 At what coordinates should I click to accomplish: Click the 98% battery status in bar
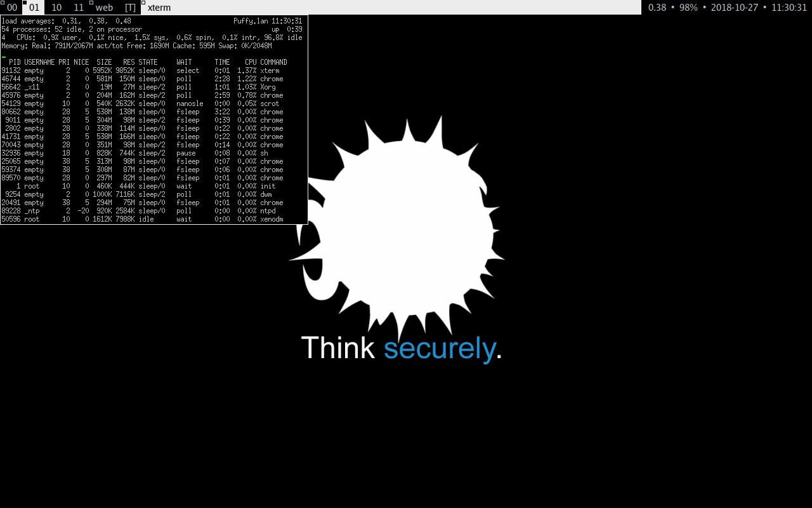(x=688, y=8)
